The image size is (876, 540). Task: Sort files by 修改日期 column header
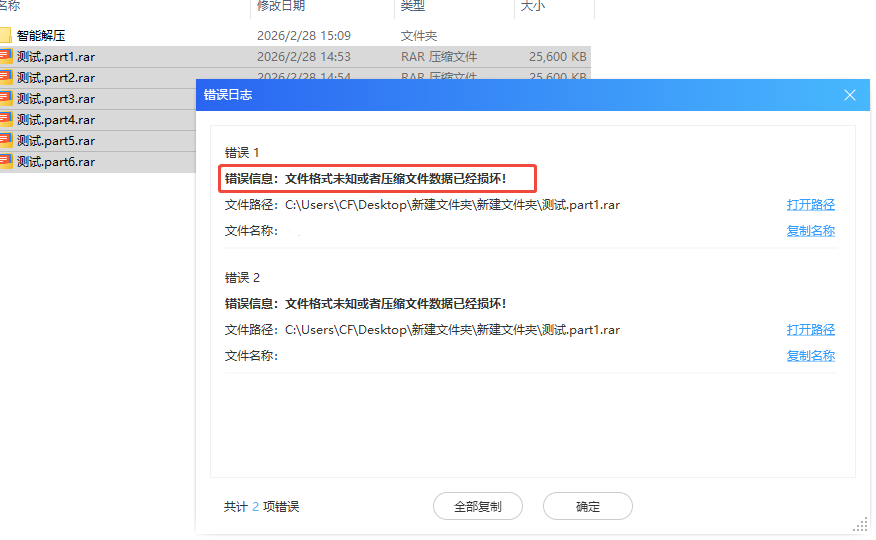[x=281, y=6]
